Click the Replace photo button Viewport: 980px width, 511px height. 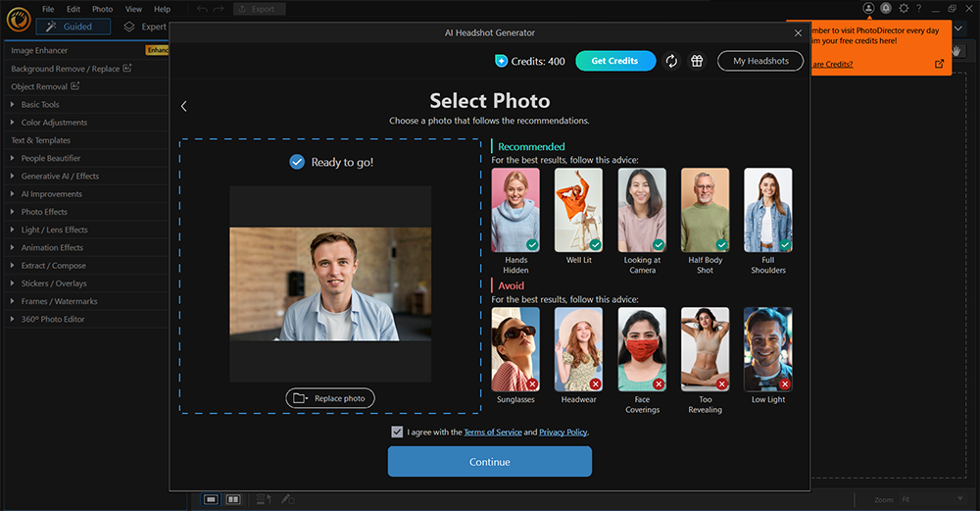pos(330,398)
